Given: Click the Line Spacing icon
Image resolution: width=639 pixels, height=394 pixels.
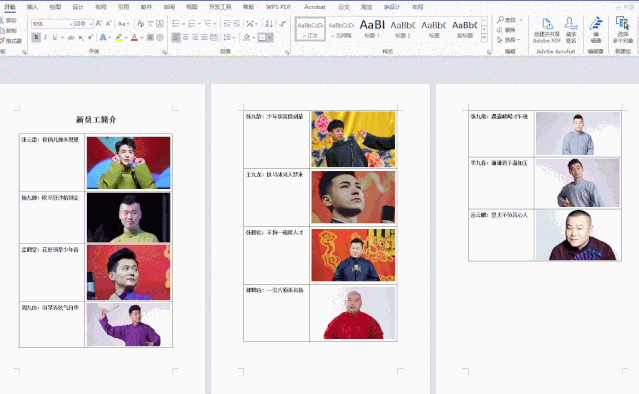Looking at the screenshot, I should point(227,37).
